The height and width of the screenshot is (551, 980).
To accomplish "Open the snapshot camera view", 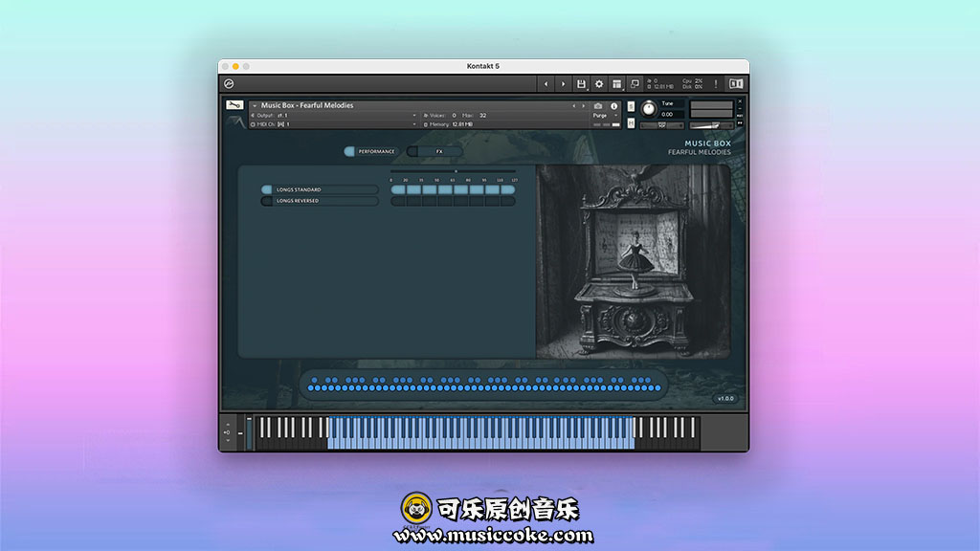I will 598,106.
